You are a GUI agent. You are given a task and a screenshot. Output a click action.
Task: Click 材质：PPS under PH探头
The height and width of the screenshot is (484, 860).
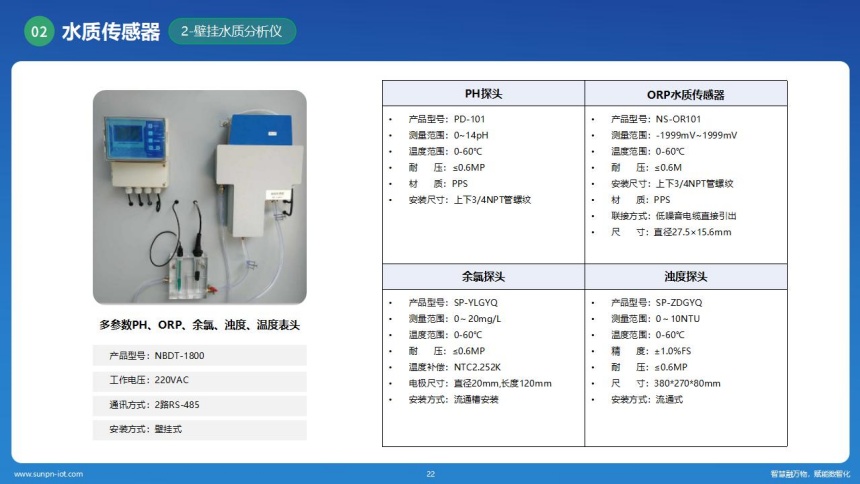tap(438, 183)
